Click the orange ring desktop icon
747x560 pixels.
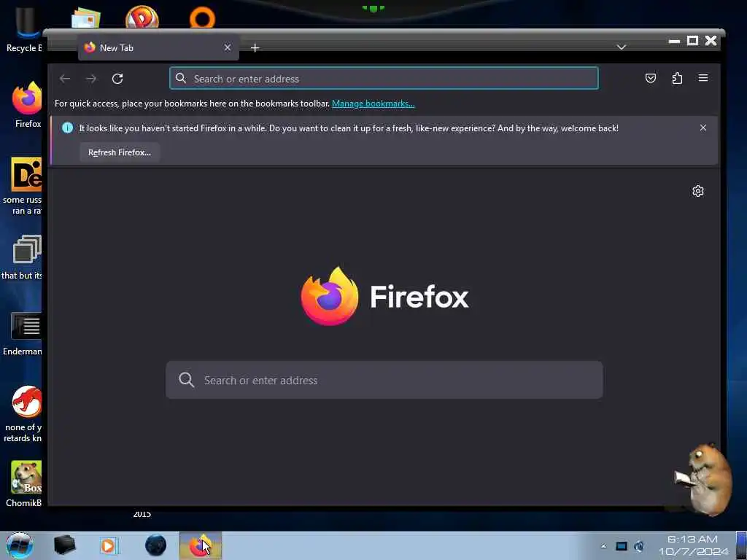tap(203, 17)
